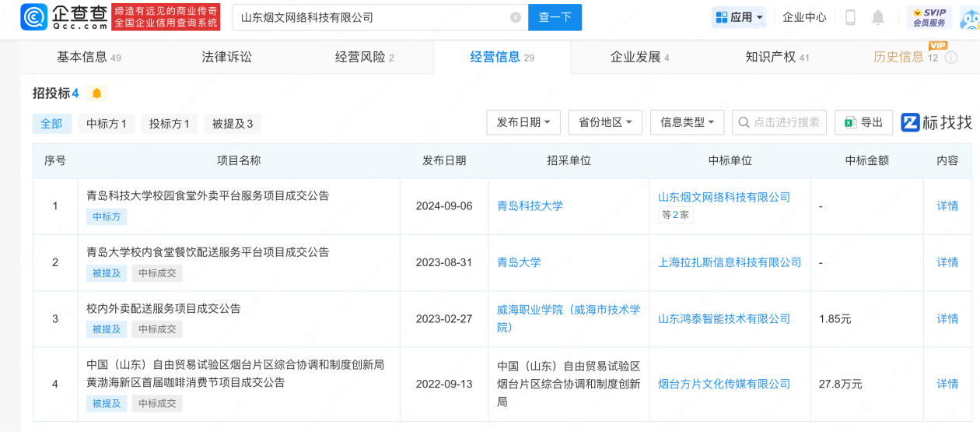Open 青岛大学校内食堂餐饮配送 project title
The height and width of the screenshot is (432, 980).
(208, 252)
